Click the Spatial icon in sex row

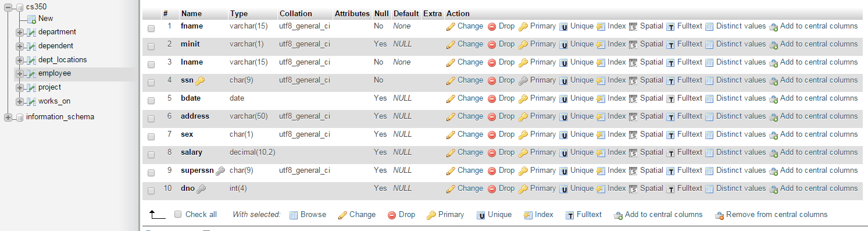[633, 135]
